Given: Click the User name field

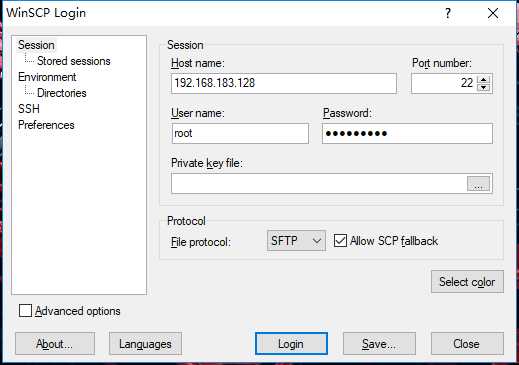Looking at the screenshot, I should tap(240, 134).
